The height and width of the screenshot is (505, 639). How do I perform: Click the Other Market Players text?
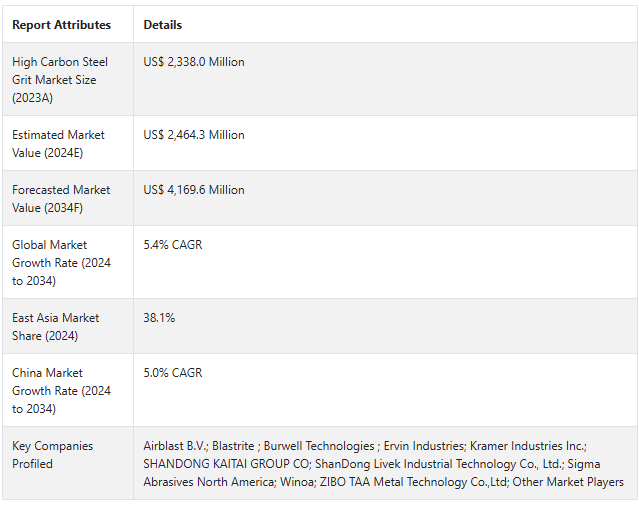coord(568,482)
